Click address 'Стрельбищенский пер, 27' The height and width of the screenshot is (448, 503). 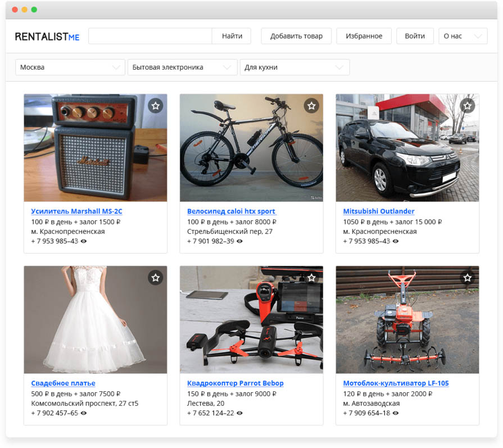[x=230, y=232]
